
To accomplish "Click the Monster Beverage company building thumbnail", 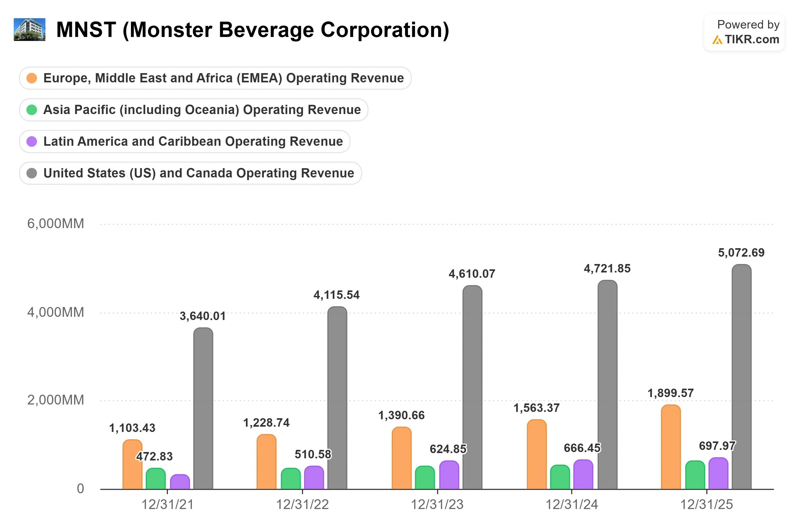I will [x=30, y=30].
